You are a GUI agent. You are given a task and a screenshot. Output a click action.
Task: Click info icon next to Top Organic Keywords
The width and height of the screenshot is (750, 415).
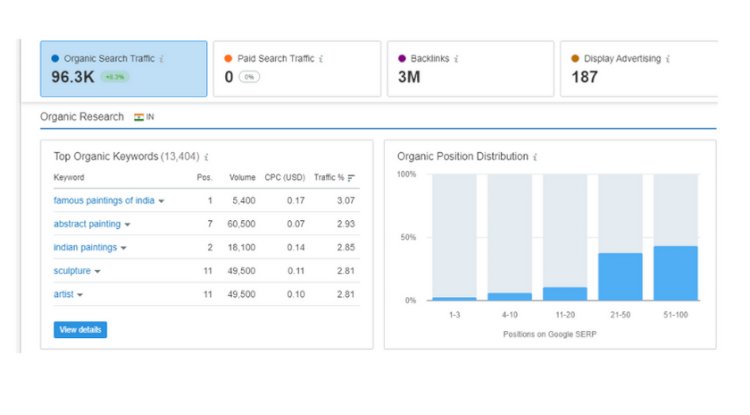point(206,157)
